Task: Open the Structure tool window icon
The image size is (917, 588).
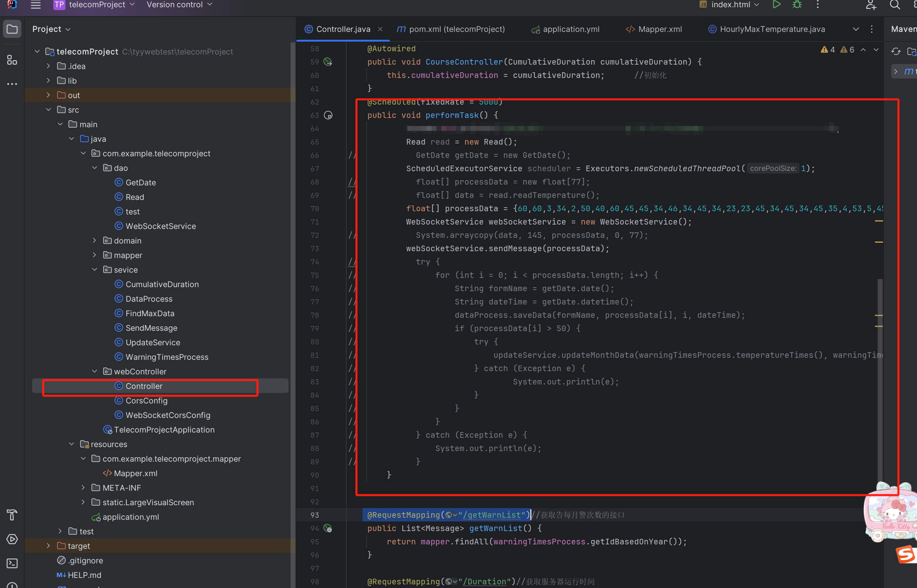Action: (x=12, y=59)
